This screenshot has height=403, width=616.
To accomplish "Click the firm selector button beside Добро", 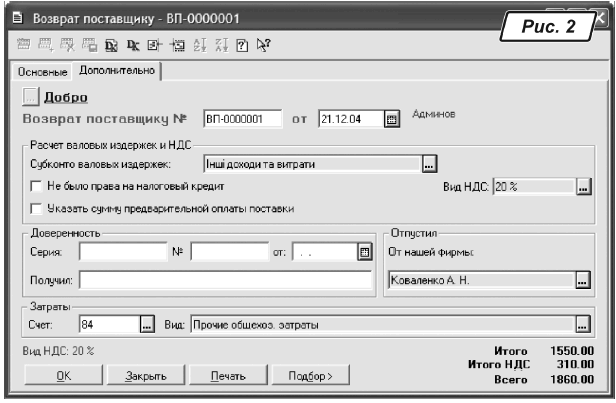I will coord(28,97).
